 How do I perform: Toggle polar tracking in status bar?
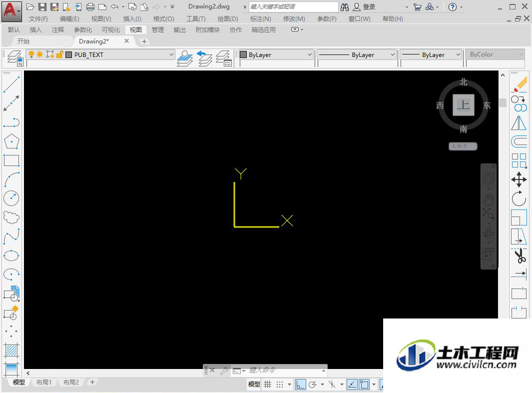(313, 384)
